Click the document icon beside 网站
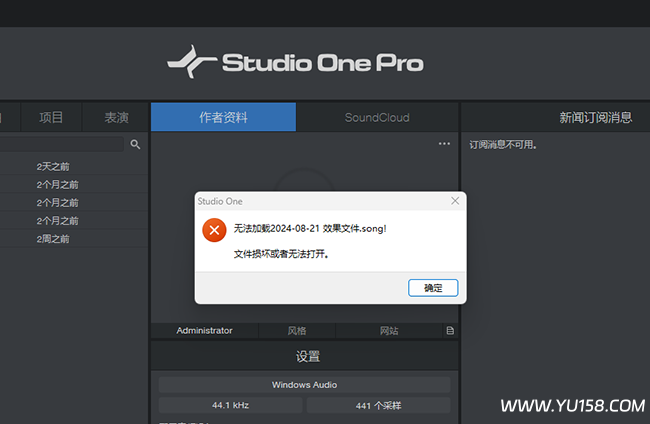650x424 pixels. [x=450, y=330]
